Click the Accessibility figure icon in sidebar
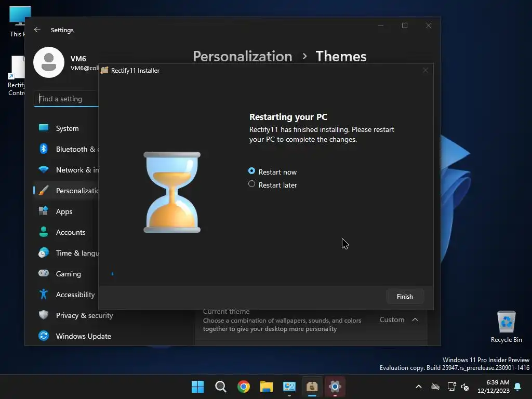 pos(44,294)
